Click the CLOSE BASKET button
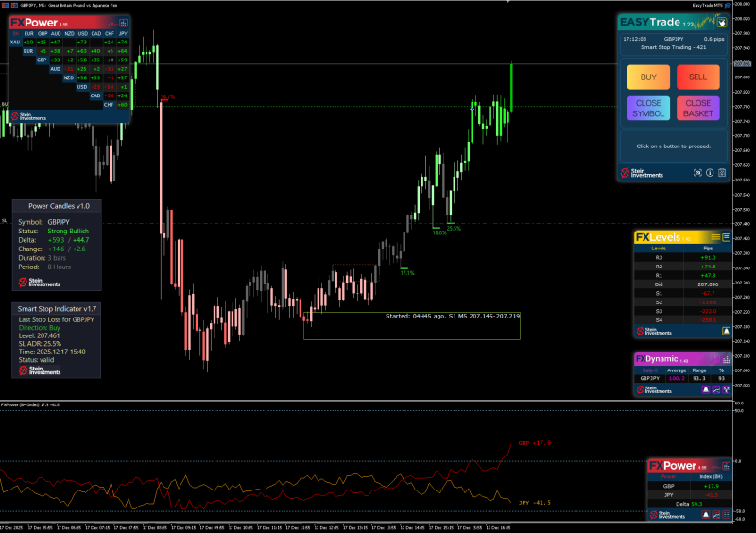Screen dimensions: 756x533 (x=697, y=108)
